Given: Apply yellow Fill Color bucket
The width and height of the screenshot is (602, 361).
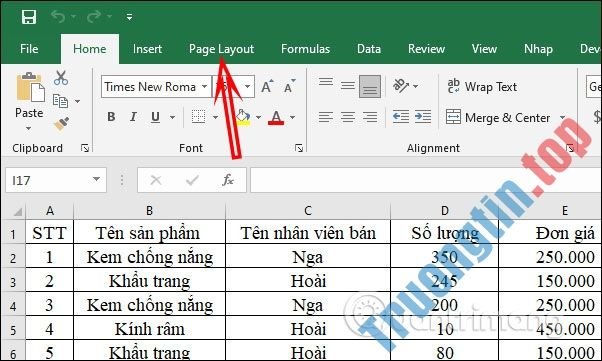Looking at the screenshot, I should point(243,117).
